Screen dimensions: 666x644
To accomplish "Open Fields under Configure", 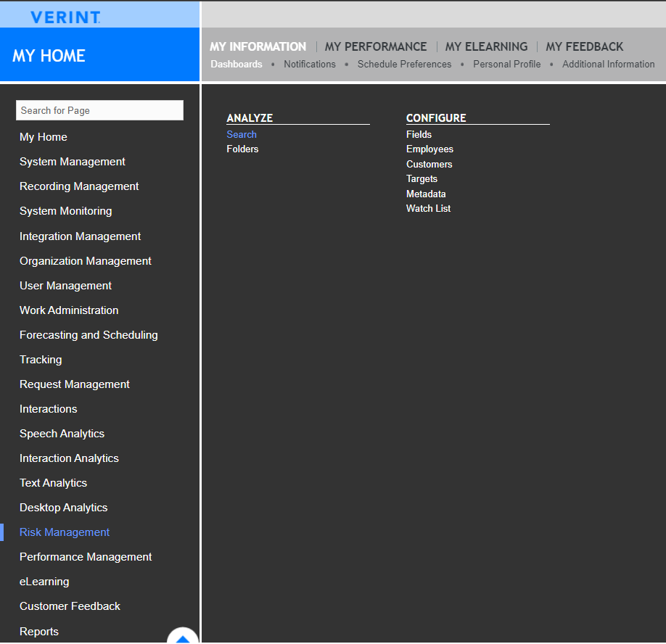I will [x=419, y=134].
